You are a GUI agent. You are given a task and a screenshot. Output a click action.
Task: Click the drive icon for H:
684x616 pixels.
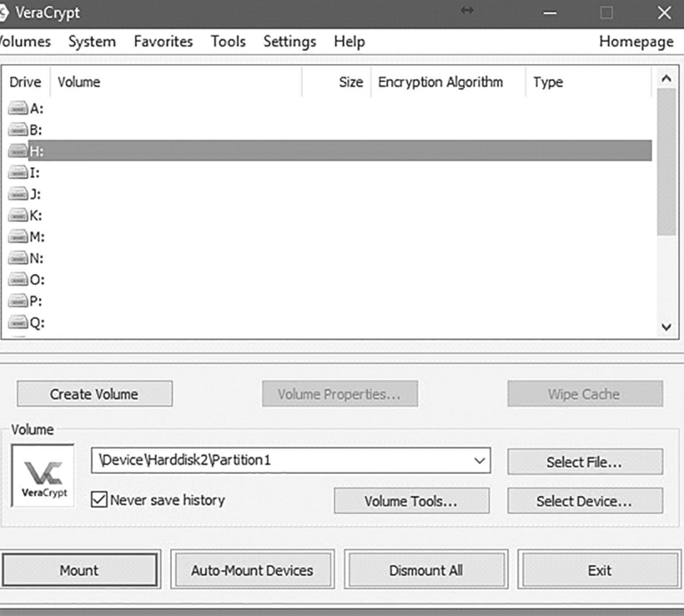(x=18, y=150)
